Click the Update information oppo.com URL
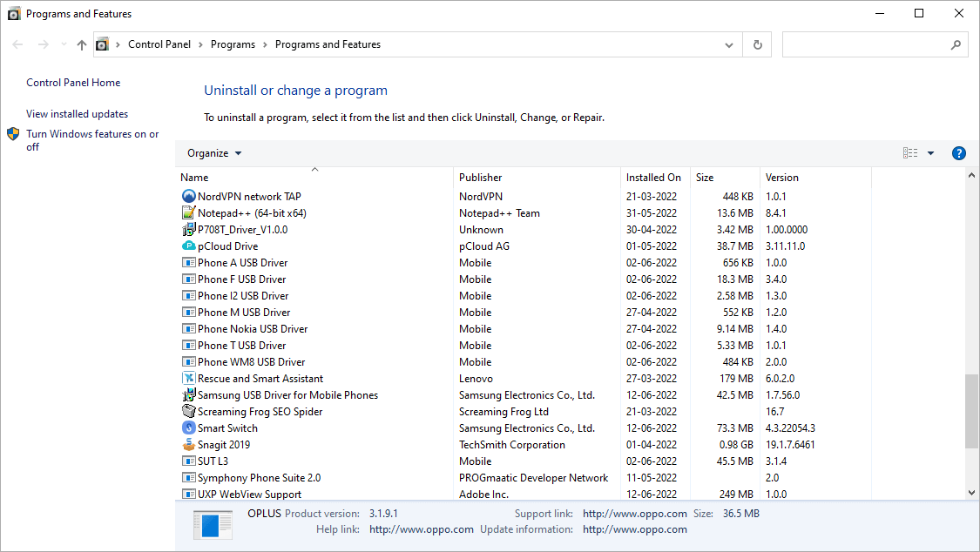 (x=634, y=528)
